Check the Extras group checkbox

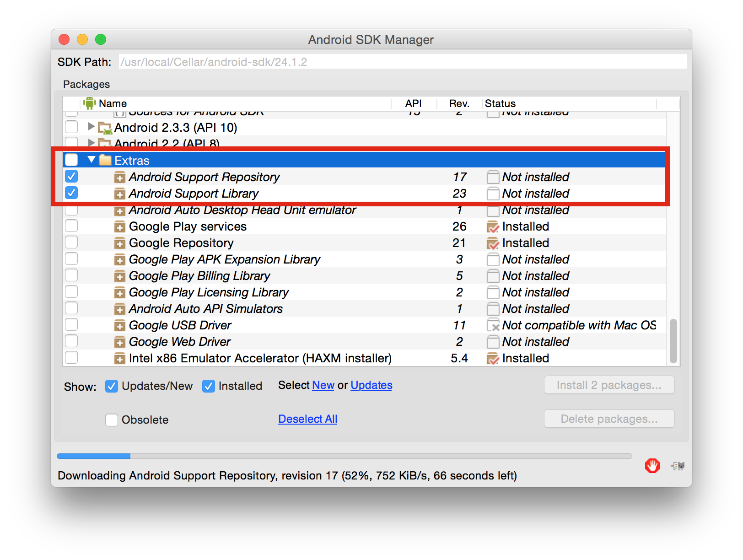coord(71,160)
